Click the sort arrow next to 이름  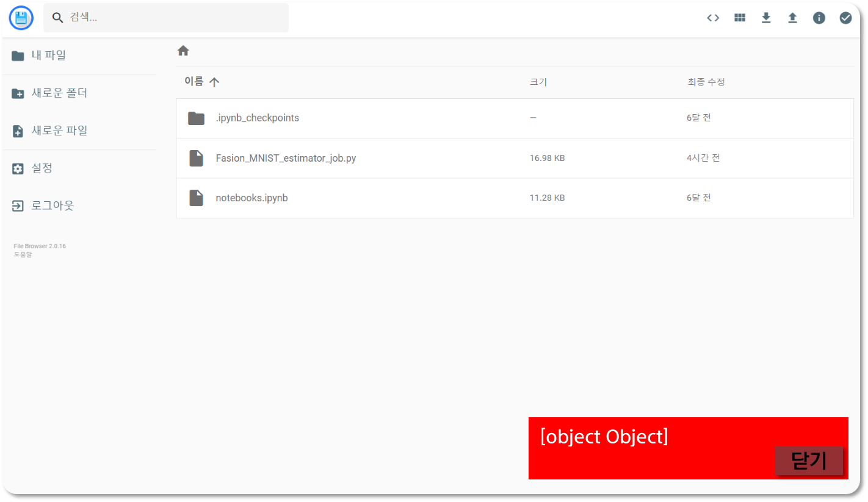click(x=214, y=82)
